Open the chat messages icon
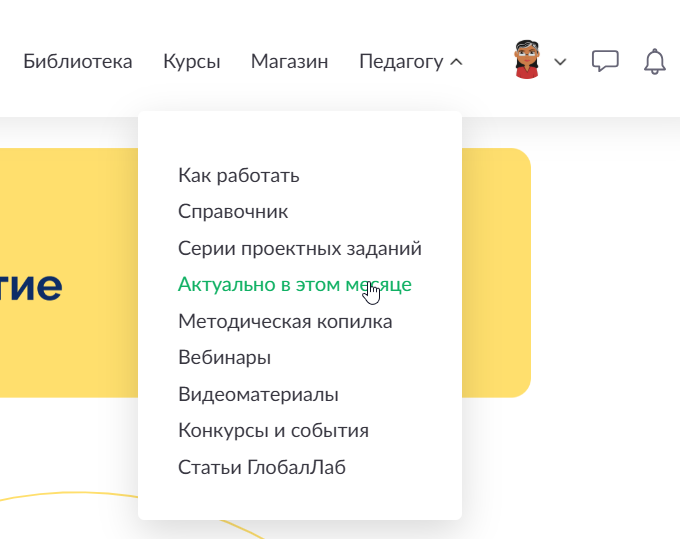This screenshot has height=539, width=680. pos(605,61)
